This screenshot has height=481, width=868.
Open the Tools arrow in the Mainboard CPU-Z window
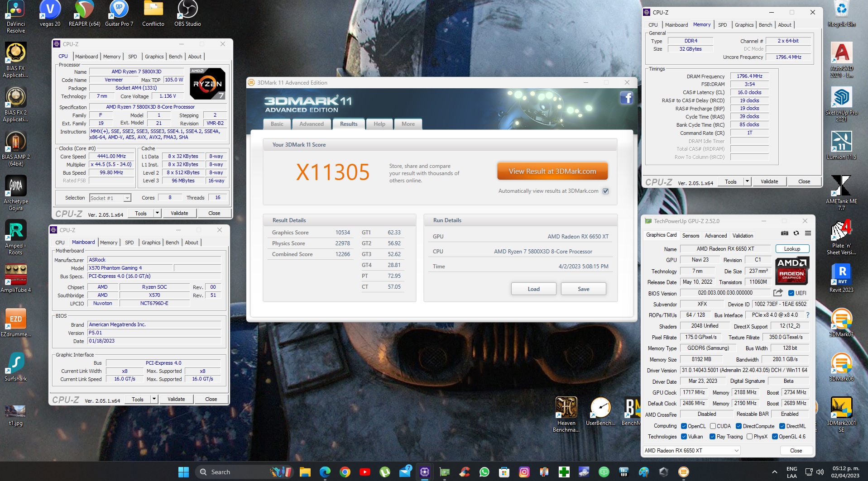point(154,399)
